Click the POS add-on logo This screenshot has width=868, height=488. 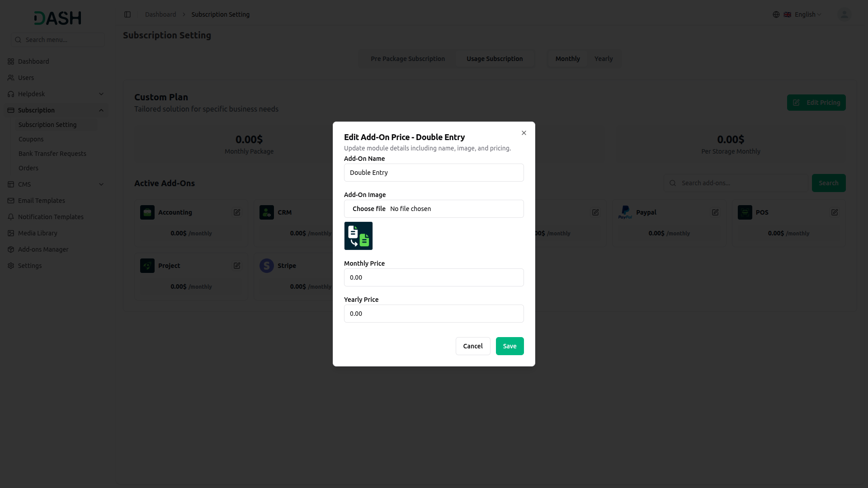[x=745, y=212]
